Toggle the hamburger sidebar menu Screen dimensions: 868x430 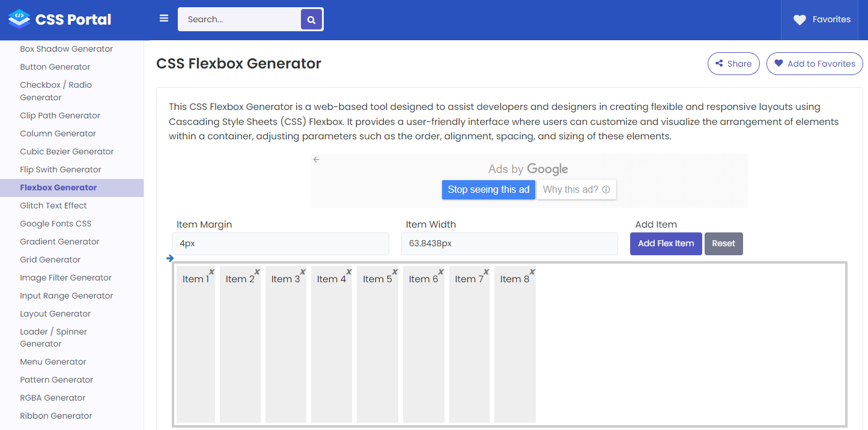tap(164, 19)
